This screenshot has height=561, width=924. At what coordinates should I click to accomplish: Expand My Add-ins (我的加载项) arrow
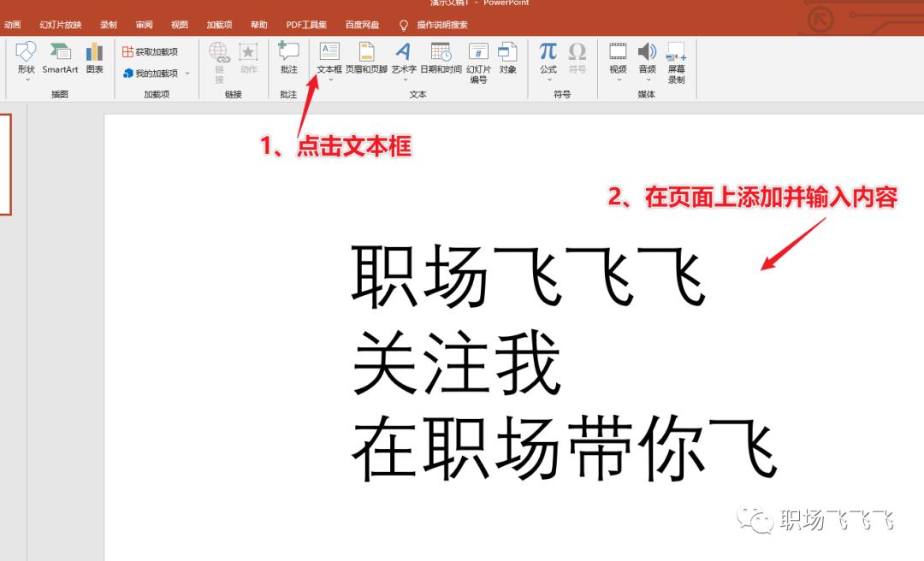pos(187,74)
